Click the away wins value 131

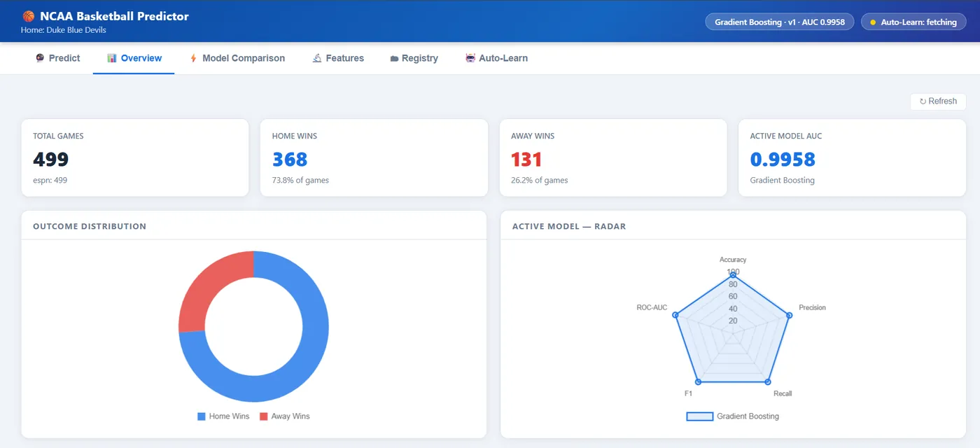pyautogui.click(x=527, y=160)
